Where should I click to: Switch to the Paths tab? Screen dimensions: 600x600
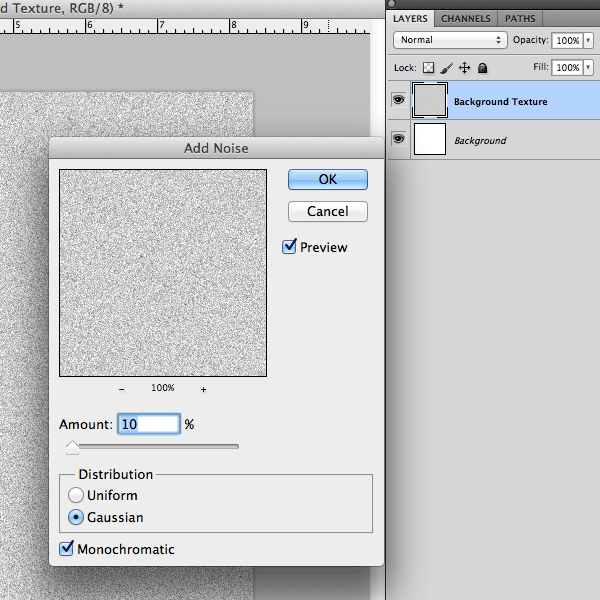(520, 18)
